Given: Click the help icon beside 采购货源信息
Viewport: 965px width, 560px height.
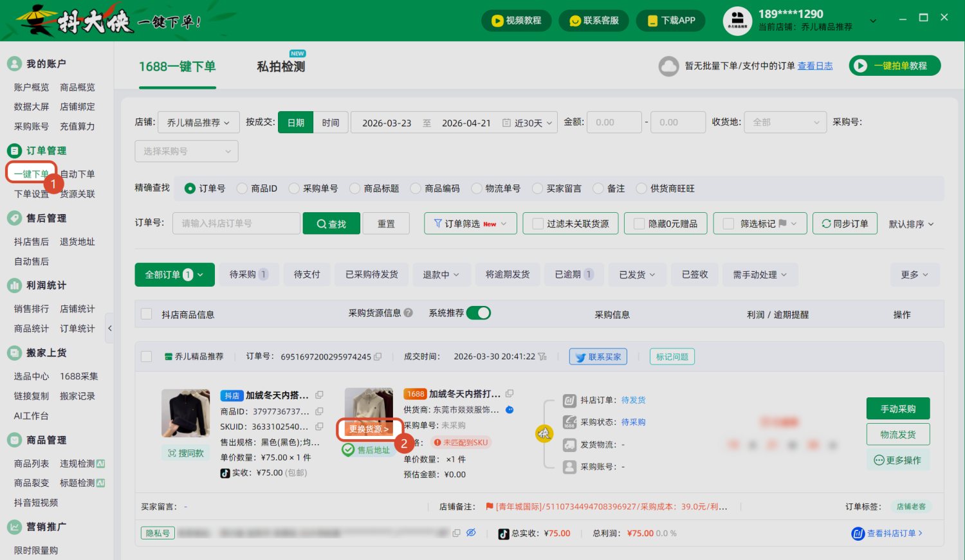Looking at the screenshot, I should click(408, 313).
